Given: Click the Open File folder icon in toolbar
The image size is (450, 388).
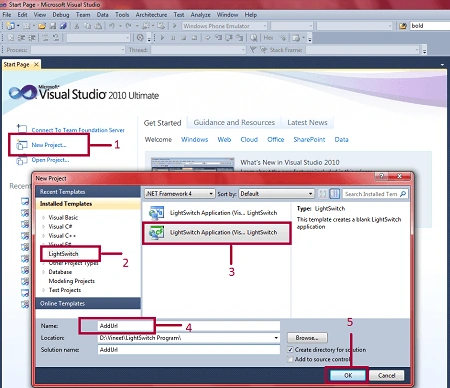Looking at the screenshot, I should (42, 26).
